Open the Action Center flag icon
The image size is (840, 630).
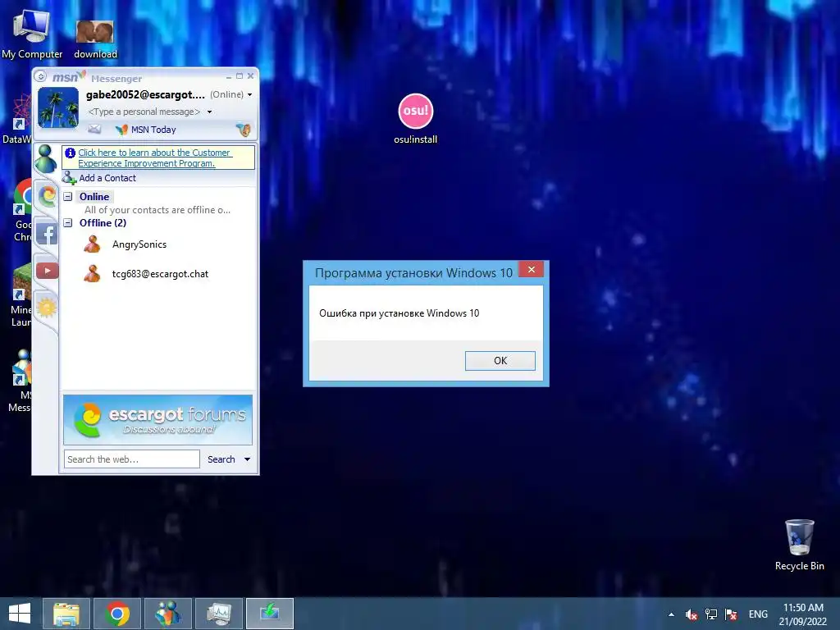[731, 614]
